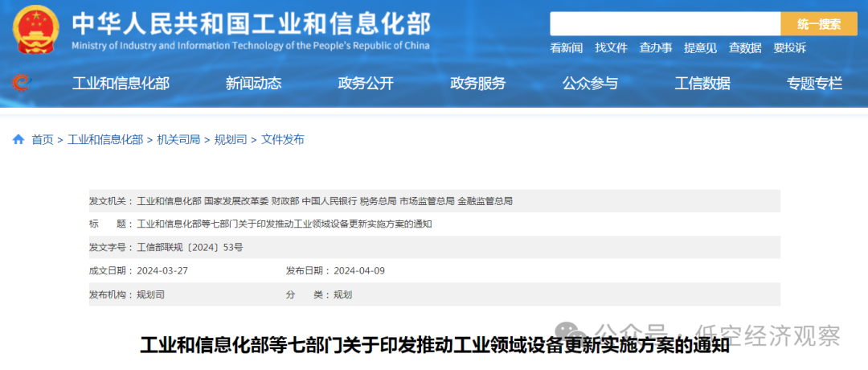Select the 政务公开 navigation item
The width and height of the screenshot is (868, 370).
pos(366,84)
